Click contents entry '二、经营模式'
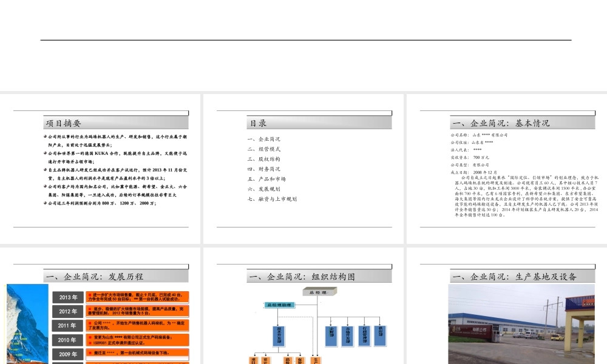Image resolution: width=607 pixels, height=364 pixels. coord(263,149)
